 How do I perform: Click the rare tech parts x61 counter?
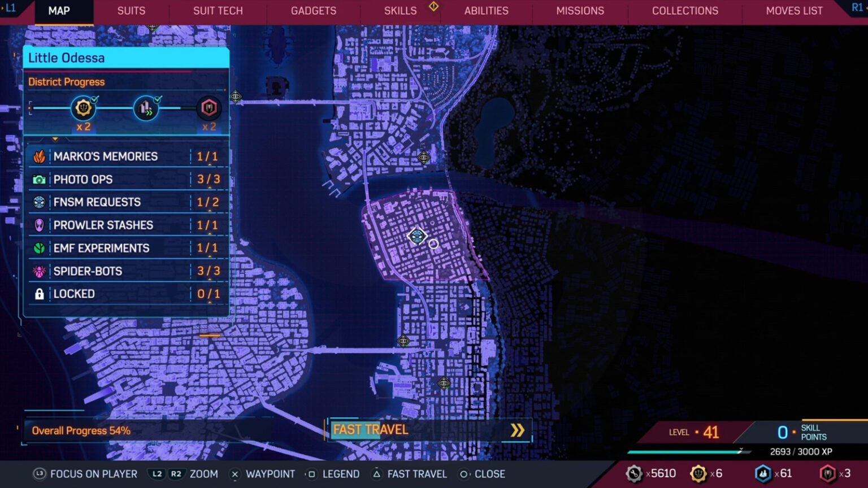coord(774,473)
